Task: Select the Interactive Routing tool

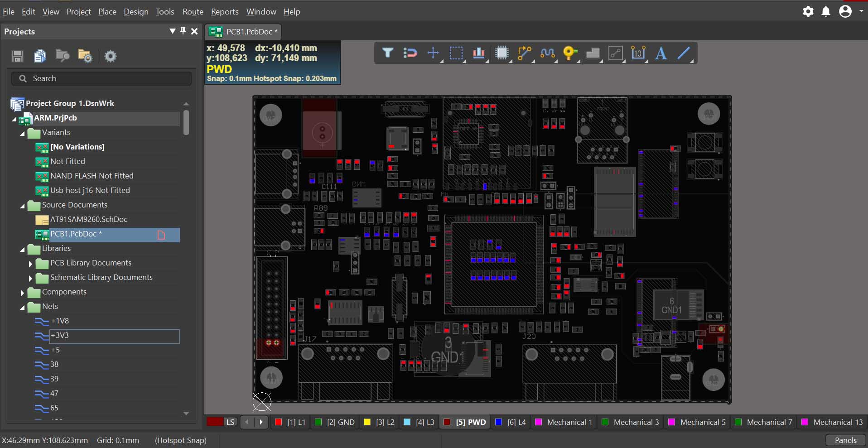Action: click(524, 53)
